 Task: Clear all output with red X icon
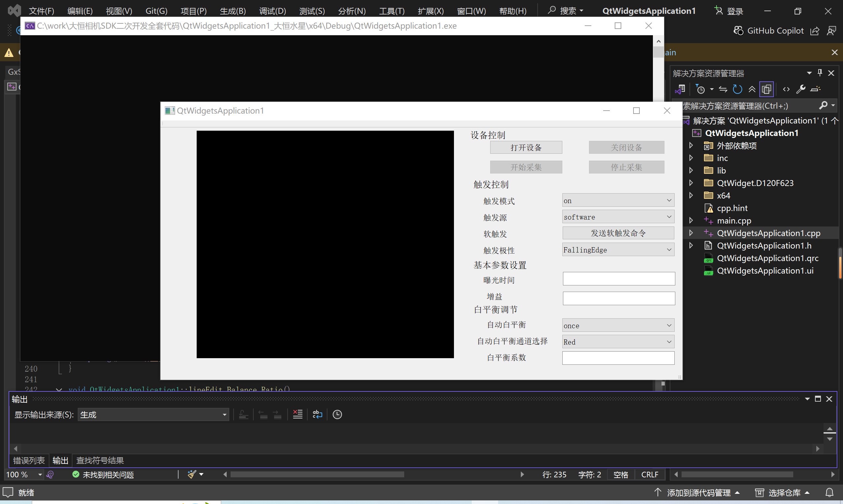pos(298,414)
